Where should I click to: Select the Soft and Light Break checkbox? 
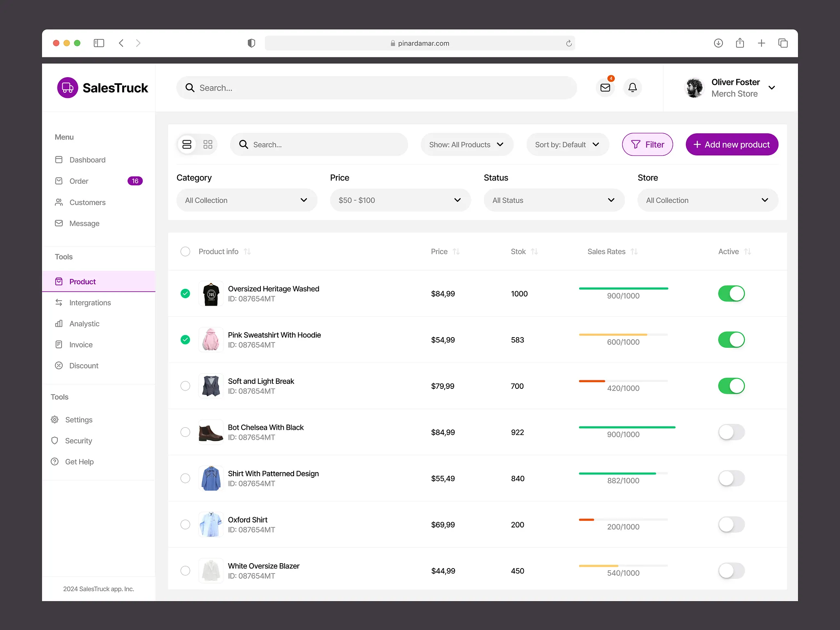[x=185, y=386]
